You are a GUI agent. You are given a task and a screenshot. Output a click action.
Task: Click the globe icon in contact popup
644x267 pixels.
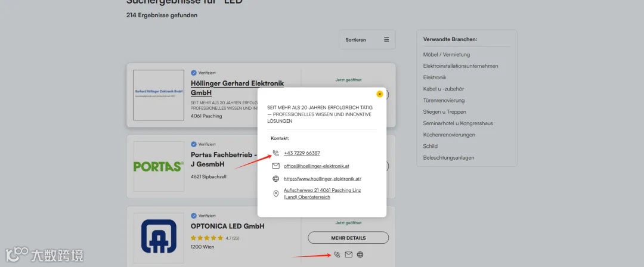[x=276, y=179]
